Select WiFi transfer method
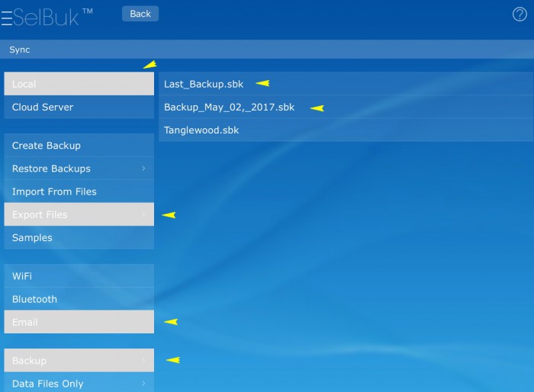The height and width of the screenshot is (392, 534). point(79,276)
